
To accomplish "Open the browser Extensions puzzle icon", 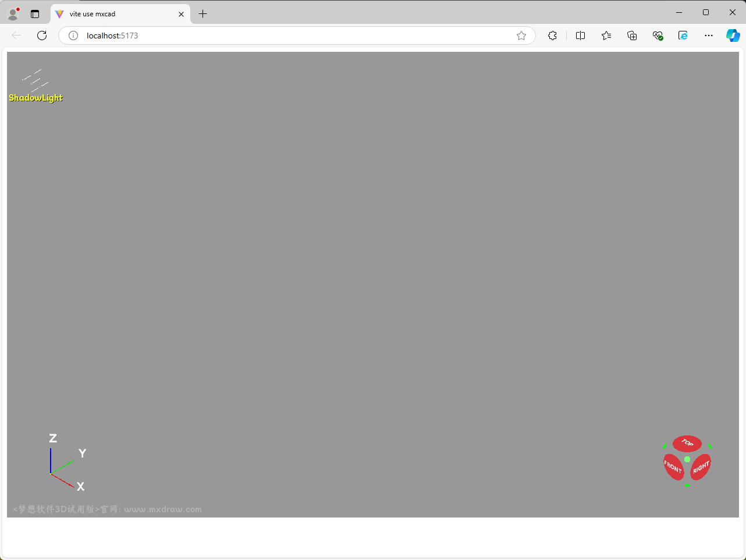I will pos(552,36).
